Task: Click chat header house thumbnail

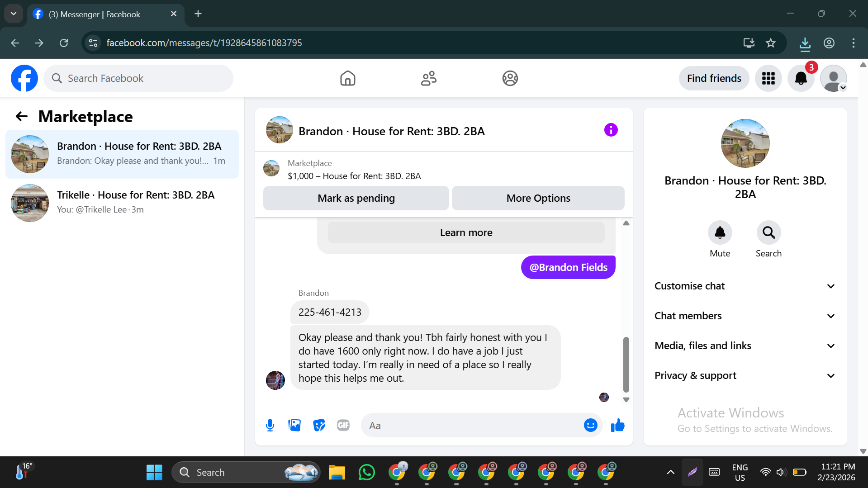Action: pyautogui.click(x=279, y=130)
